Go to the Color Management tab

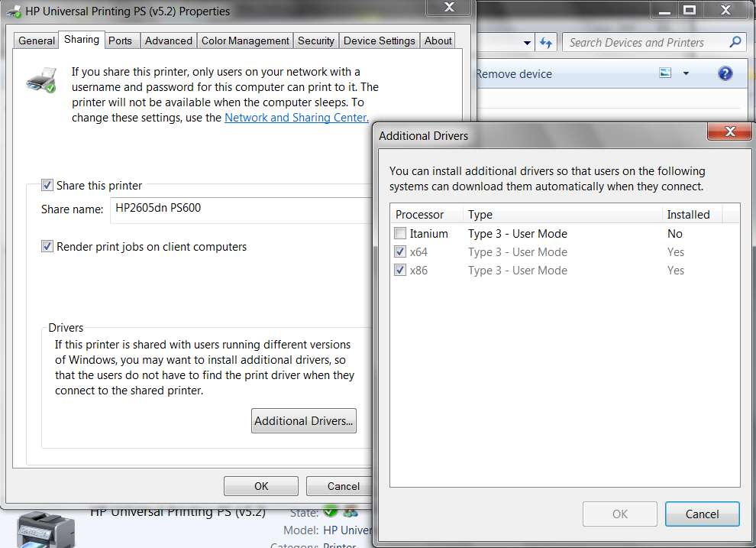[245, 41]
